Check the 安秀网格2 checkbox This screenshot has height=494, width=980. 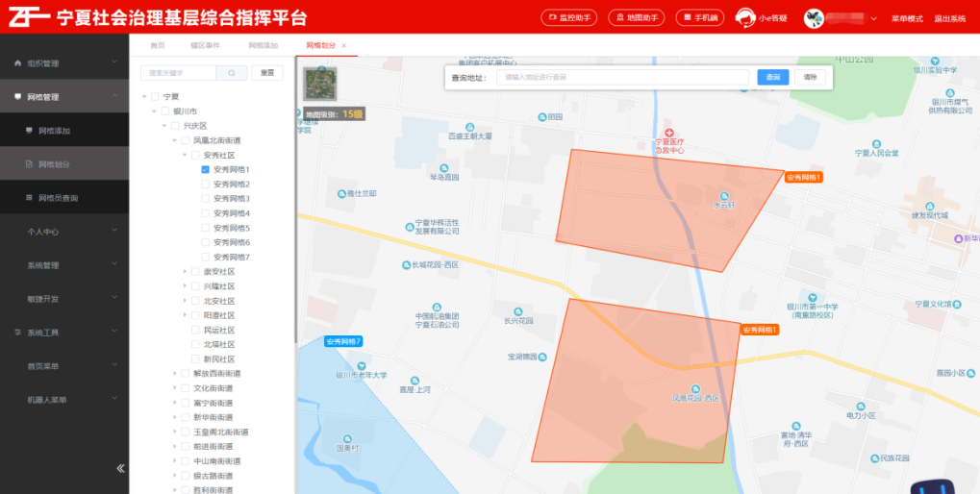tap(206, 184)
